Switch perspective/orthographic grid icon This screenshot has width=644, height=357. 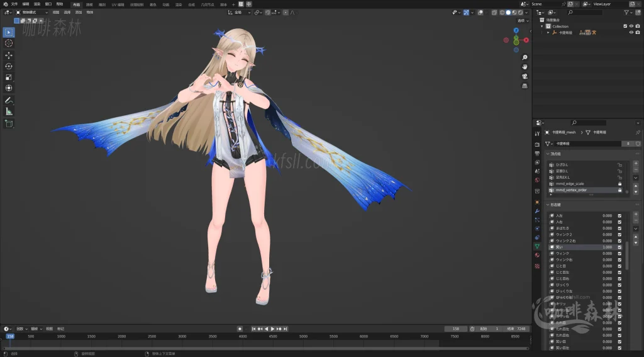(525, 86)
